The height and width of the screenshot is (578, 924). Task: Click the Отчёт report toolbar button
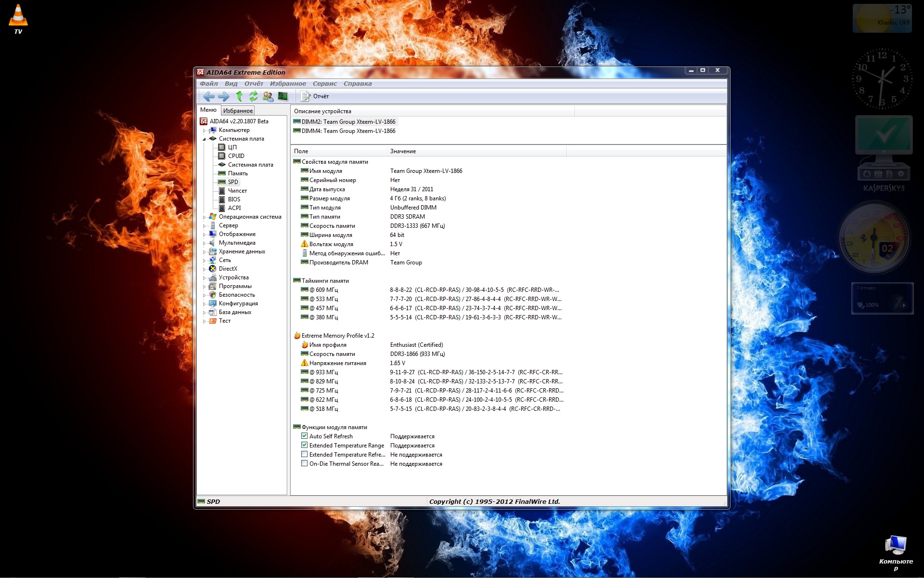coord(315,96)
